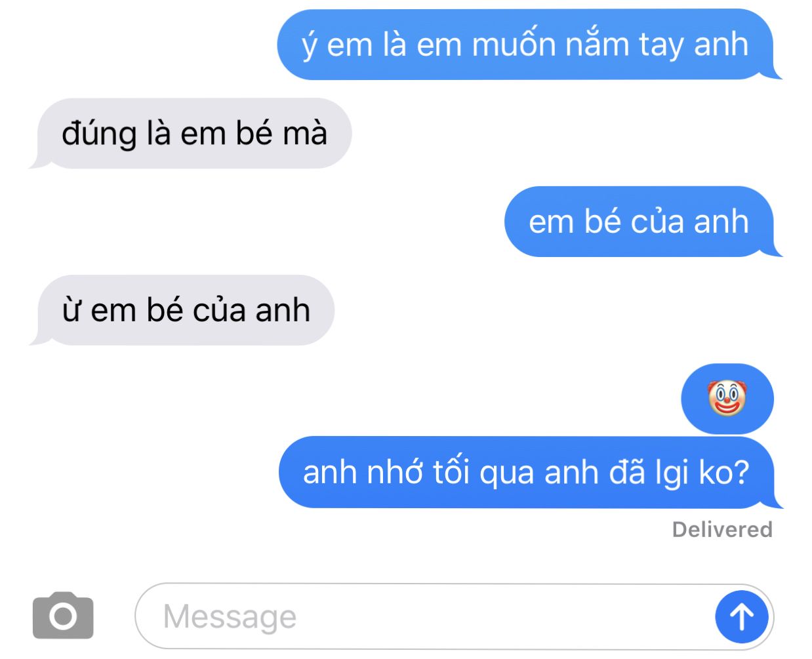Select the 'anh nhớ tối qua' message bubble
The width and height of the screenshot is (812, 659).
point(530,472)
